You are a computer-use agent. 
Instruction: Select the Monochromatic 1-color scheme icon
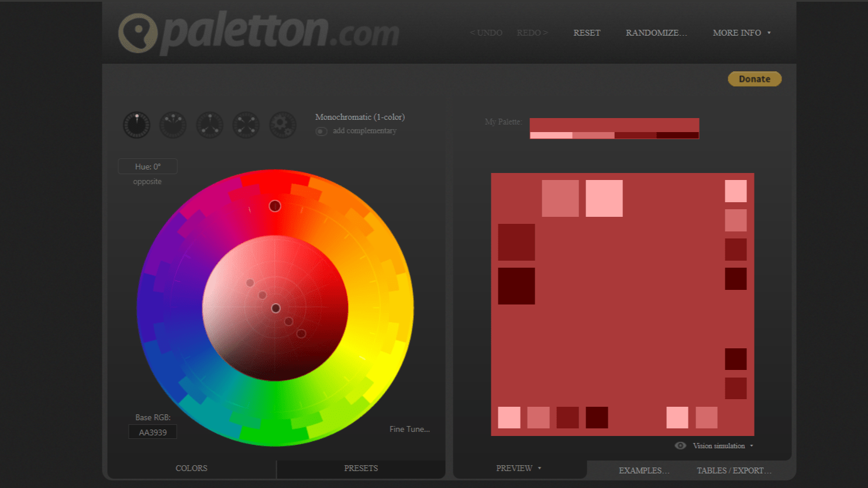[136, 124]
